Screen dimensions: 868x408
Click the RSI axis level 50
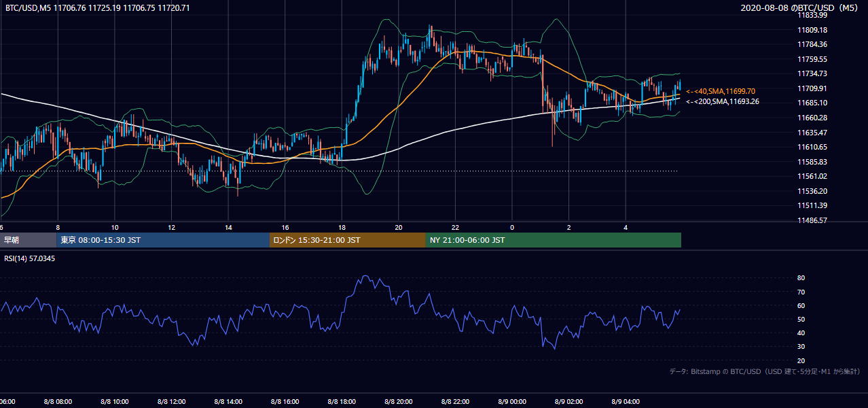801,320
